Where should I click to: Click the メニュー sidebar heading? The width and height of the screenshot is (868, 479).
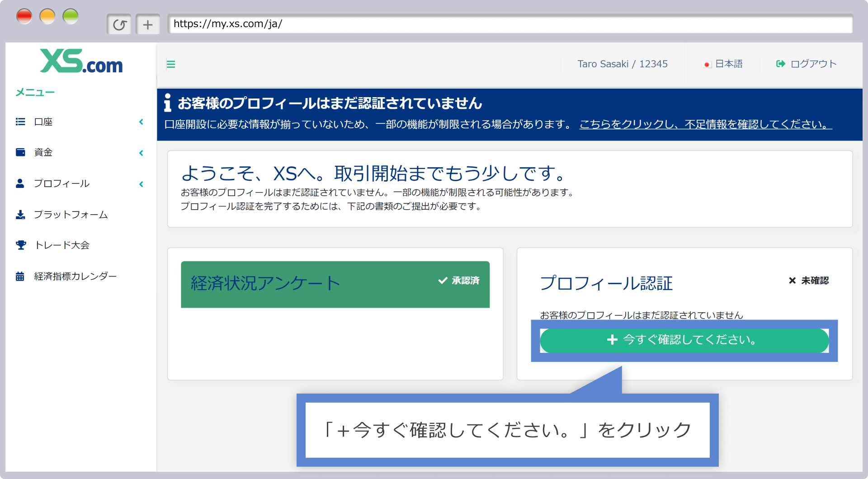click(35, 92)
